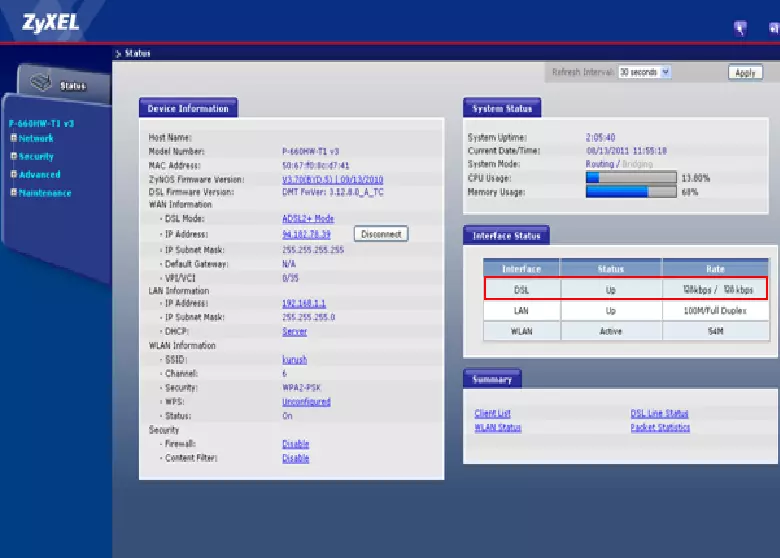Click the Interface Status panel header
Screen dimensions: 780x558
pyautogui.click(x=506, y=235)
